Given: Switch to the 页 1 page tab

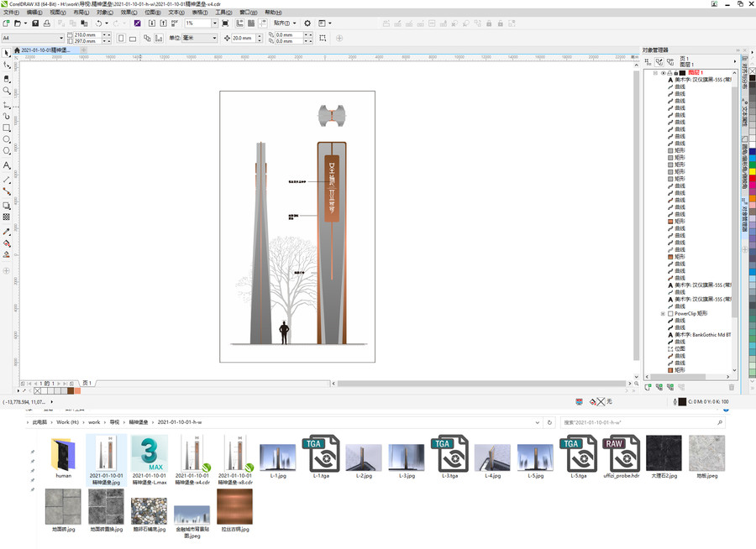Looking at the screenshot, I should 87,383.
